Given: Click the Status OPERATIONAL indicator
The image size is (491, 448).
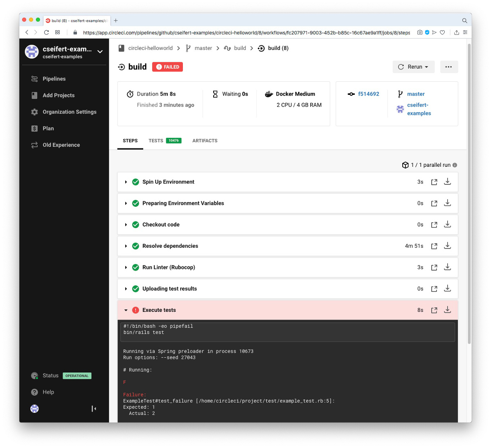Looking at the screenshot, I should 77,376.
